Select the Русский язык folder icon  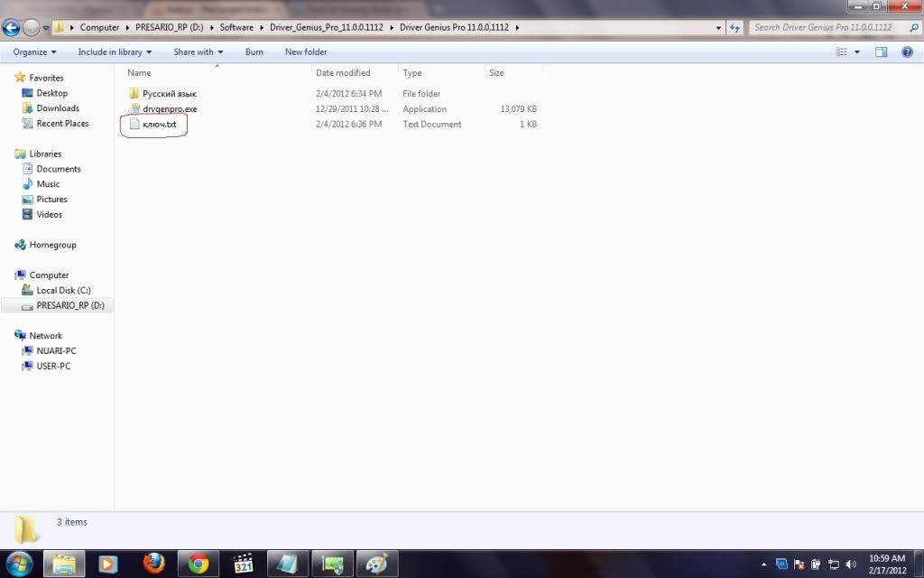[134, 93]
